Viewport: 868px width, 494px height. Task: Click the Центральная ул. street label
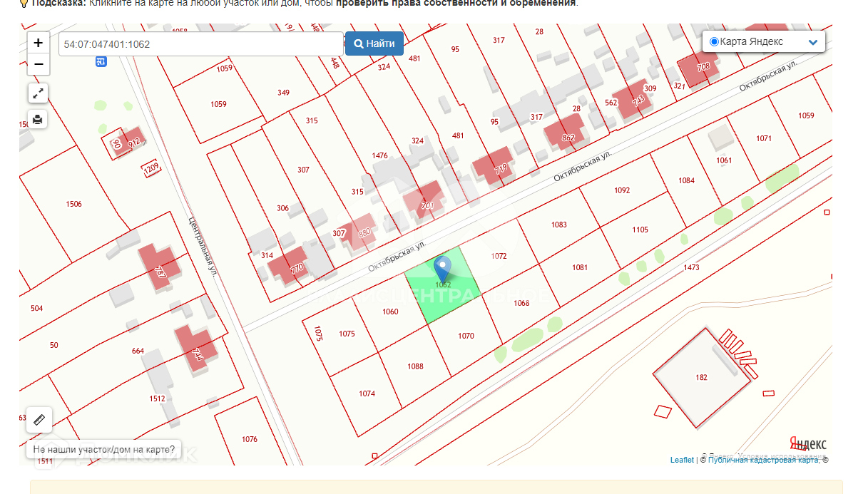click(201, 247)
